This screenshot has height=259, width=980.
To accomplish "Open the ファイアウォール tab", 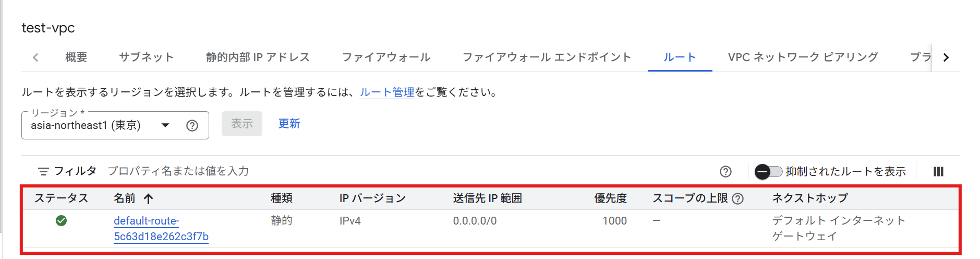I will 386,57.
